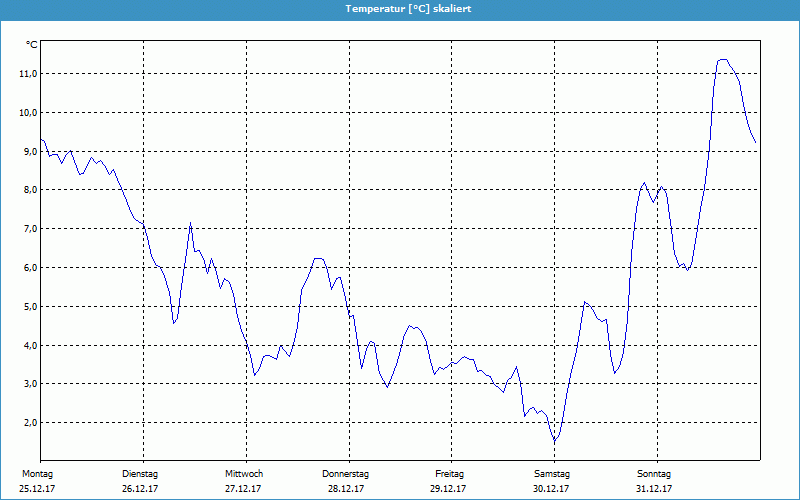Click the °C unit label above the y-axis
This screenshot has height=500, width=800.
tap(31, 45)
